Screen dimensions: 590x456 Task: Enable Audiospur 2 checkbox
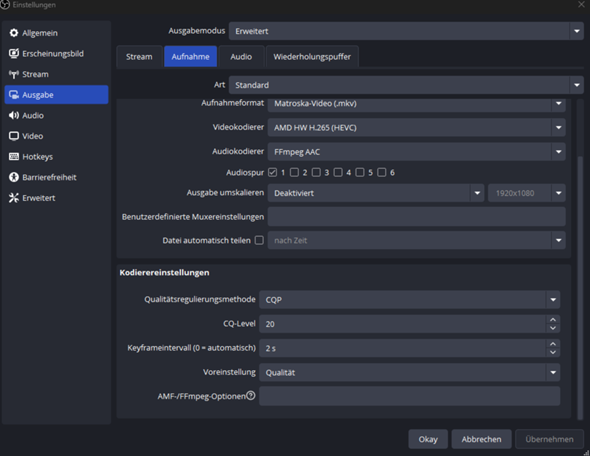pos(294,172)
